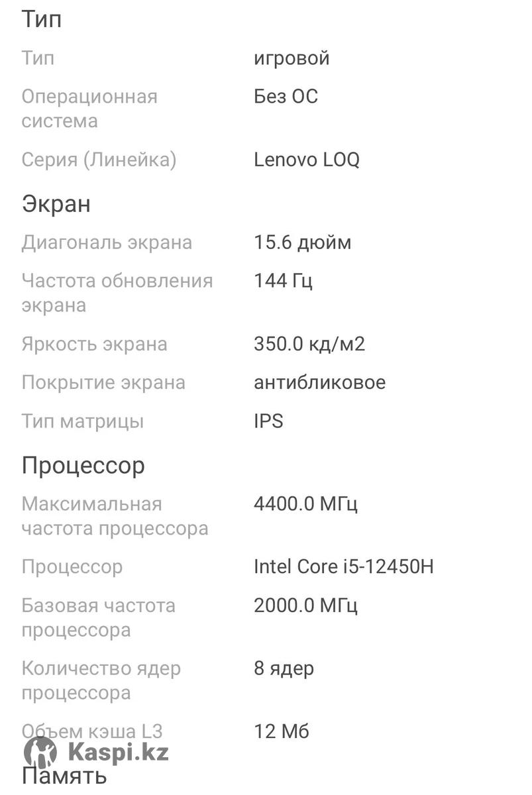Select the 144 Гц refresh rate value
The image size is (532, 795).
pyautogui.click(x=283, y=281)
